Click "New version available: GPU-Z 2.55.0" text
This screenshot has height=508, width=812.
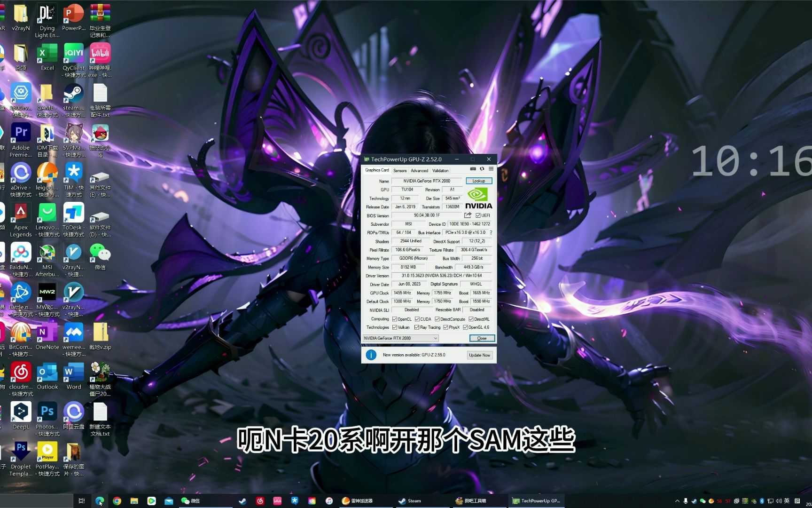(414, 355)
